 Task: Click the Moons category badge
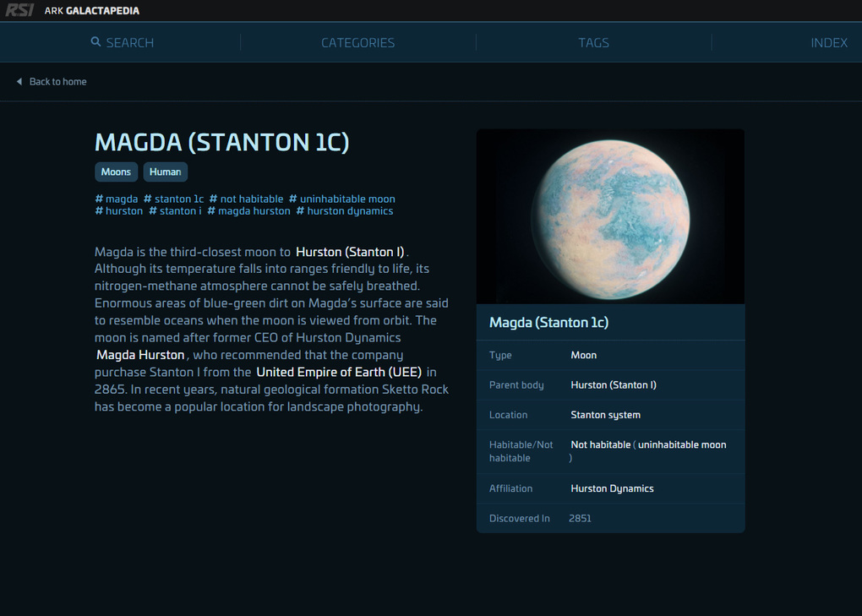click(116, 172)
